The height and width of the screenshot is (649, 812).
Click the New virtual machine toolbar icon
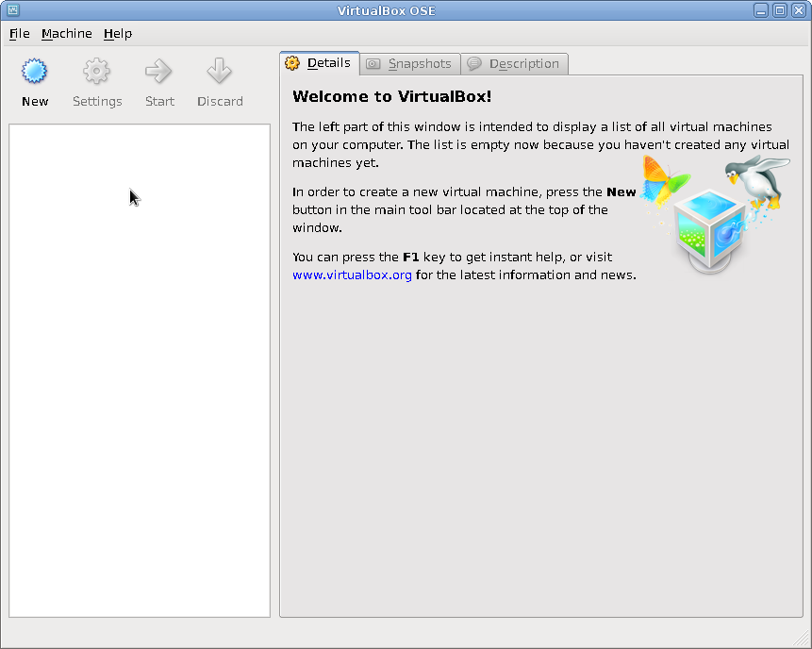[34, 71]
